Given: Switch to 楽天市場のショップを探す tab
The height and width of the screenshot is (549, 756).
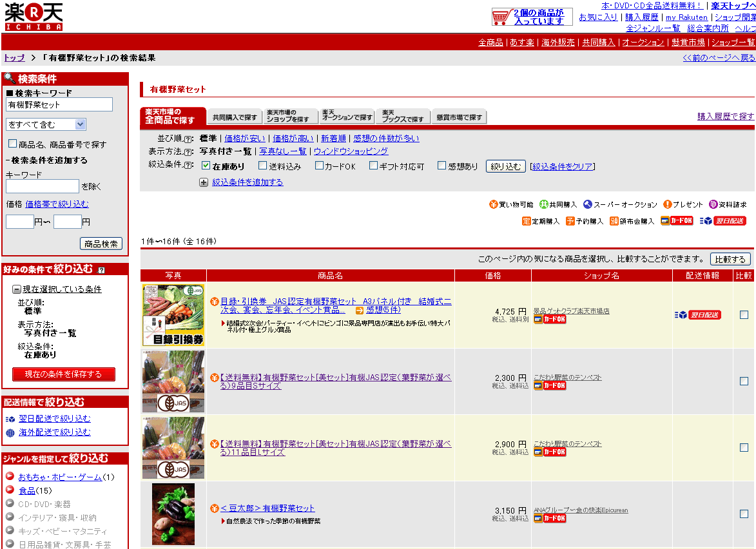Looking at the screenshot, I should (x=291, y=116).
